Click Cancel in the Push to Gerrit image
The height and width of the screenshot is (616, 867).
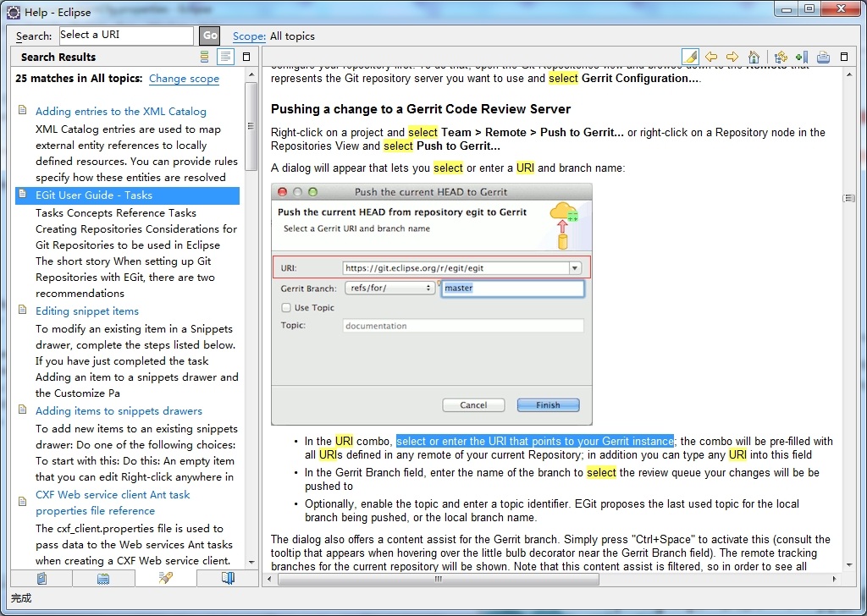[473, 405]
